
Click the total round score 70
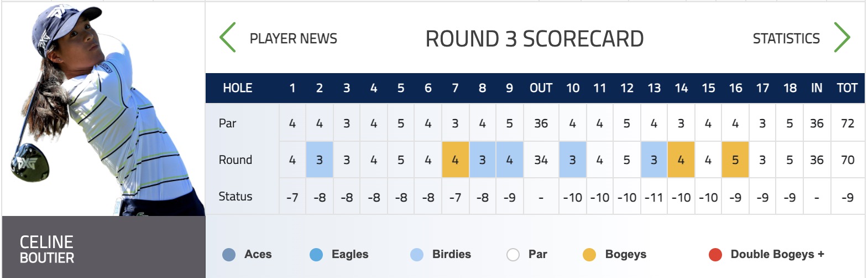(848, 160)
